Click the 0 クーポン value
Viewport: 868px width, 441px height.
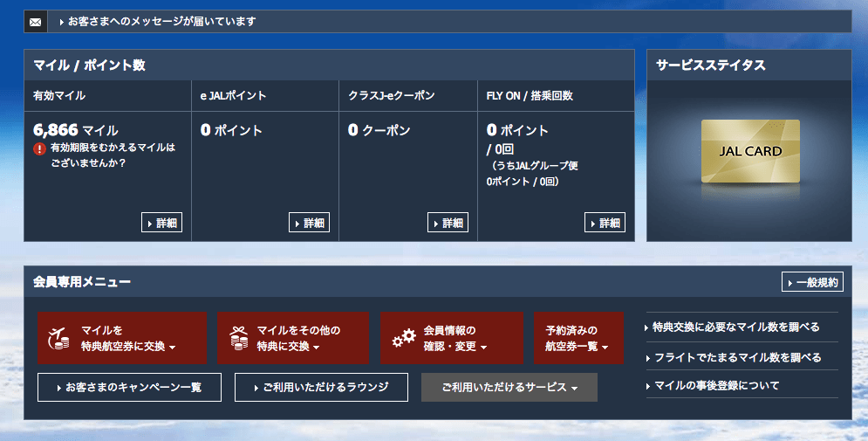pos(379,130)
